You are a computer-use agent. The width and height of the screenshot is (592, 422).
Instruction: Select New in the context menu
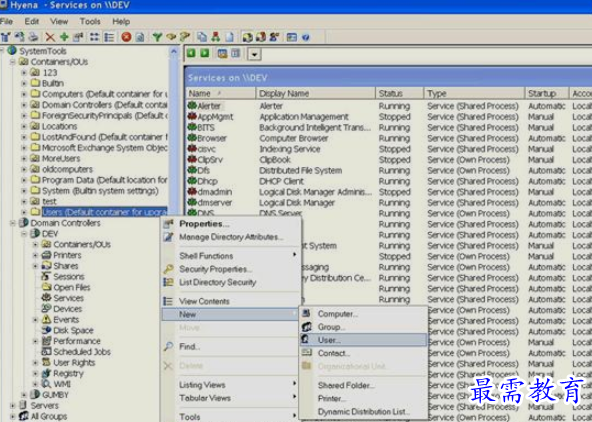(x=231, y=314)
